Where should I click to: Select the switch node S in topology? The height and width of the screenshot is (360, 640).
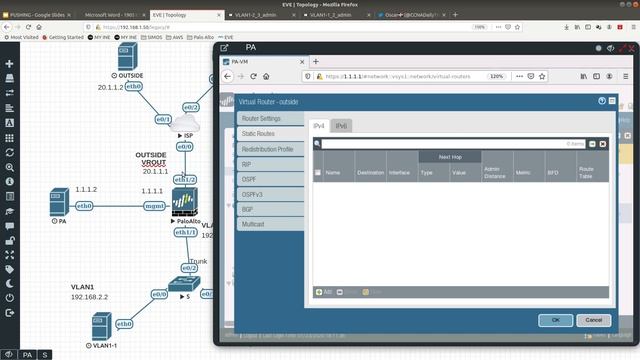(x=184, y=284)
